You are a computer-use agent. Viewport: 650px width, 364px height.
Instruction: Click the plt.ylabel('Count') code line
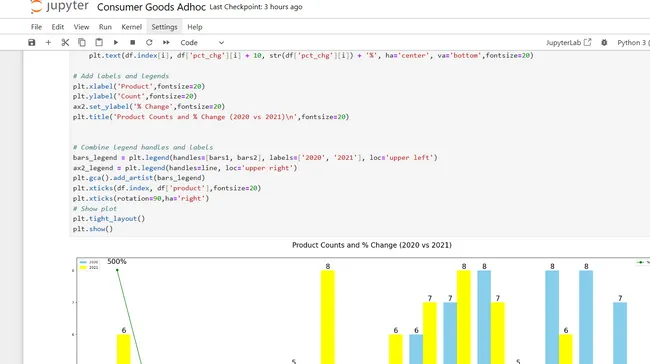135,96
